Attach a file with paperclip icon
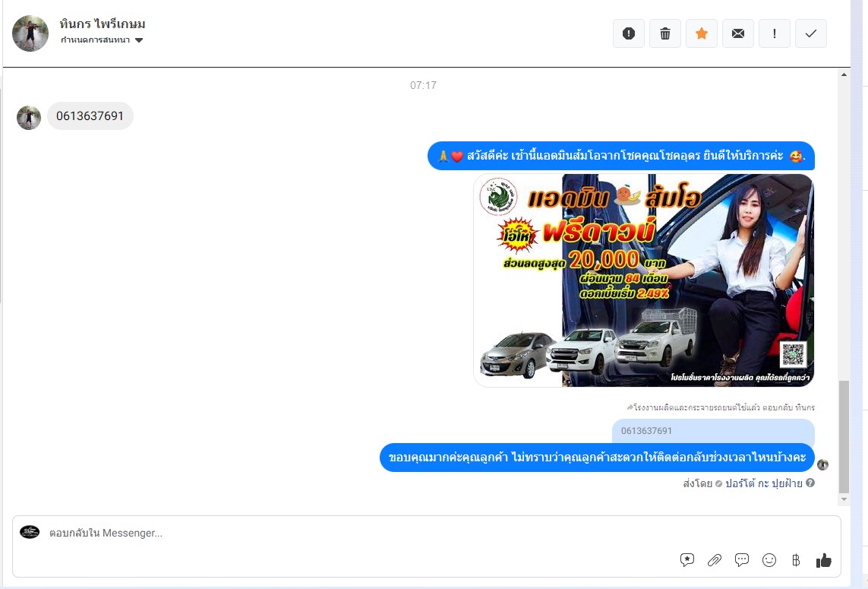Viewport: 868px width, 589px height. [714, 560]
